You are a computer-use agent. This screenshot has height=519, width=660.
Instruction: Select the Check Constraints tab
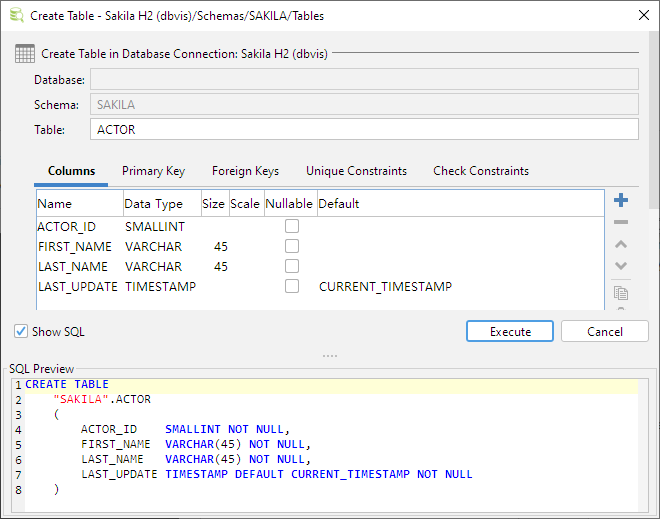pyautogui.click(x=481, y=171)
